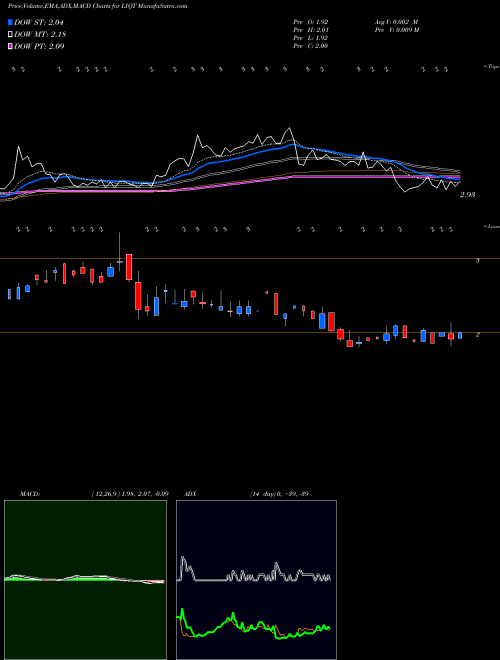The width and height of the screenshot is (500, 660).
Task: Click the white DOW MT legend swatch
Action: [x=10, y=34]
